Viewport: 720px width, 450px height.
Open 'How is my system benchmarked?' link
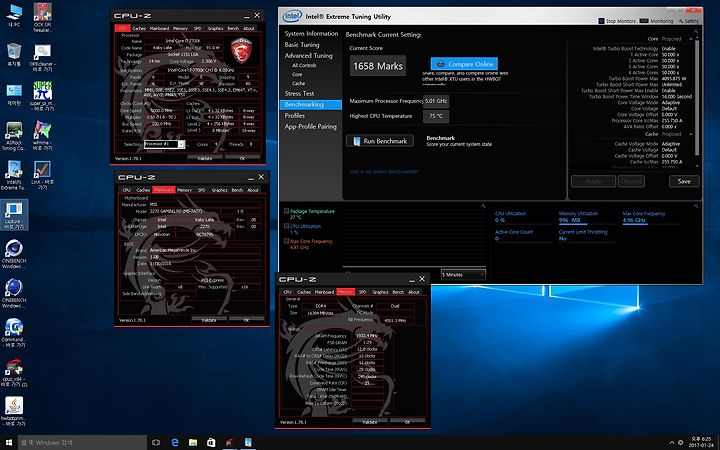pos(384,172)
